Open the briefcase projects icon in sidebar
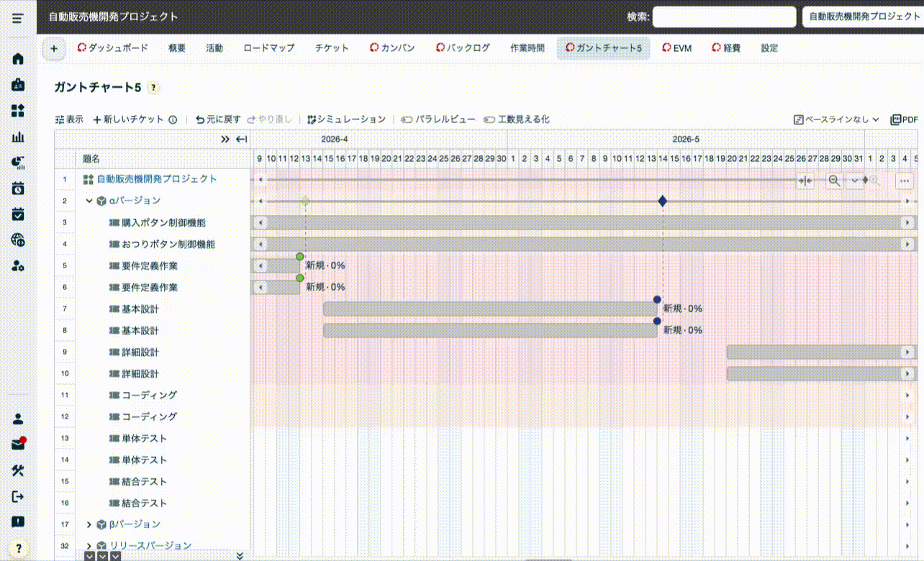This screenshot has width=924, height=561. coord(18,85)
